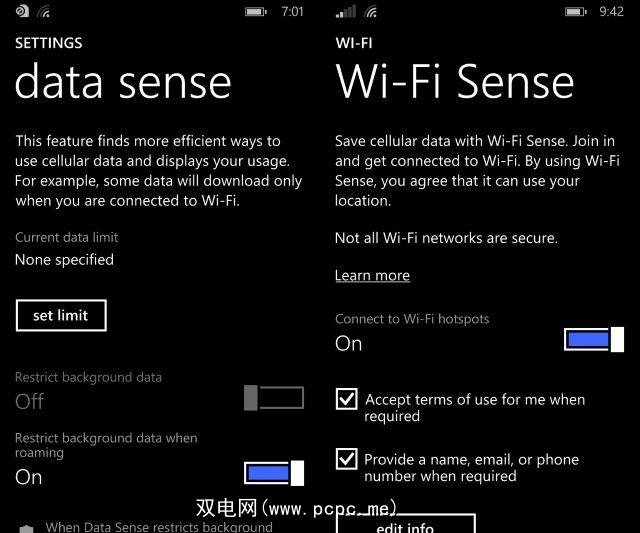Tap the None specified data limit value

pyautogui.click(x=64, y=259)
